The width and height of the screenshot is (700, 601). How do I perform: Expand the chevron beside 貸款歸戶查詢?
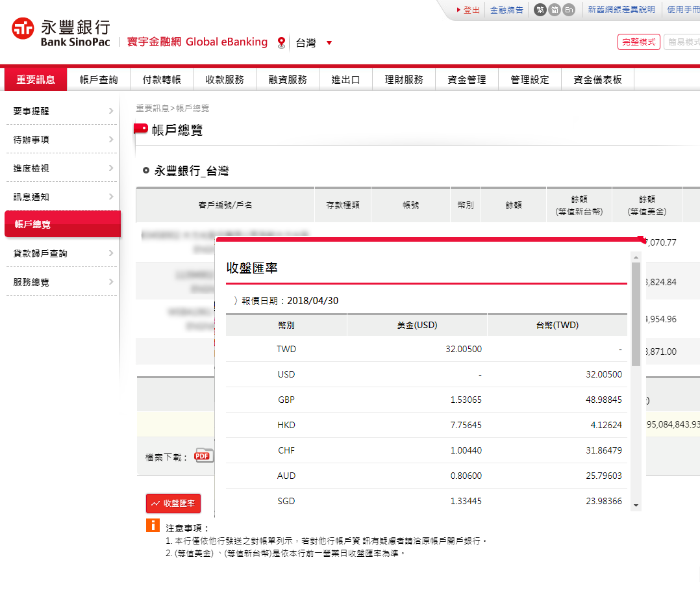point(111,253)
